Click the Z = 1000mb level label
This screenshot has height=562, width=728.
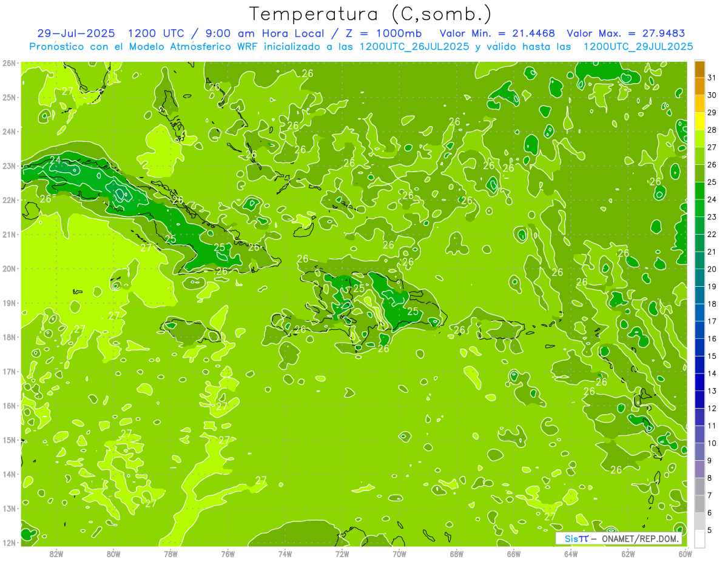pyautogui.click(x=388, y=33)
